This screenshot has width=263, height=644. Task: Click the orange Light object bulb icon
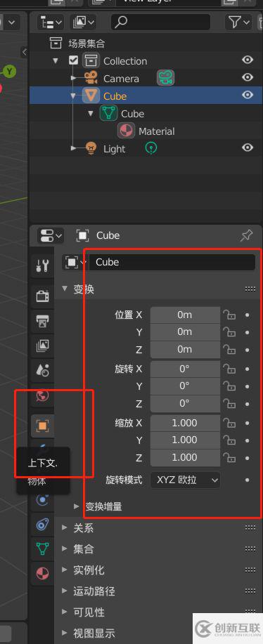(x=91, y=148)
